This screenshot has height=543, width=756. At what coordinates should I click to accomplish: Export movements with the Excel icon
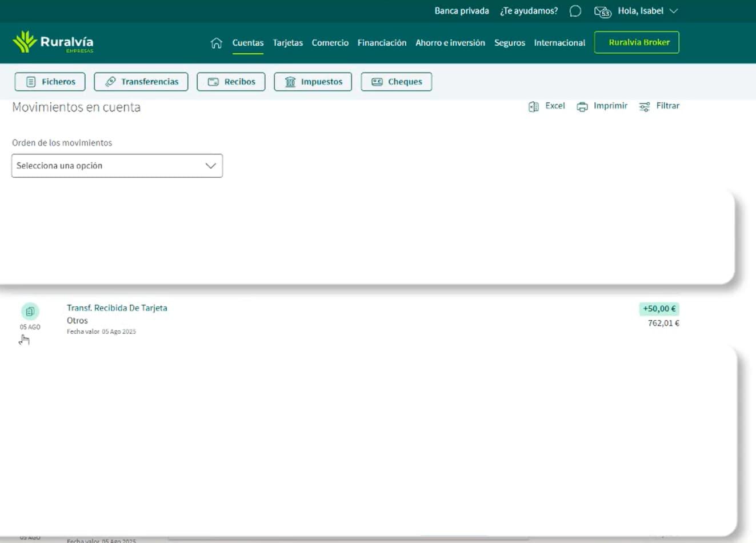(x=534, y=106)
